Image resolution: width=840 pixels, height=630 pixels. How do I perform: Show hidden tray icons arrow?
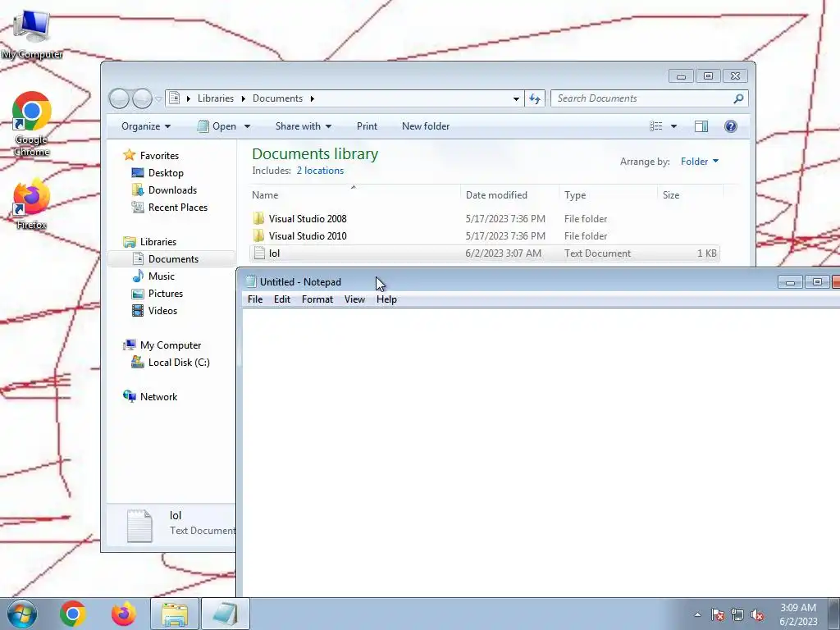[x=697, y=614]
